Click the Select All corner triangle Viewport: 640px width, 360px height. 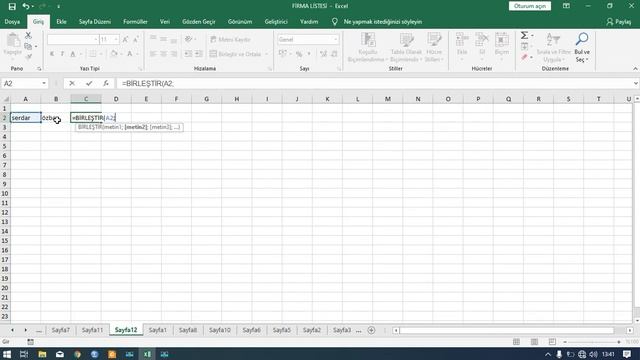coord(6,99)
